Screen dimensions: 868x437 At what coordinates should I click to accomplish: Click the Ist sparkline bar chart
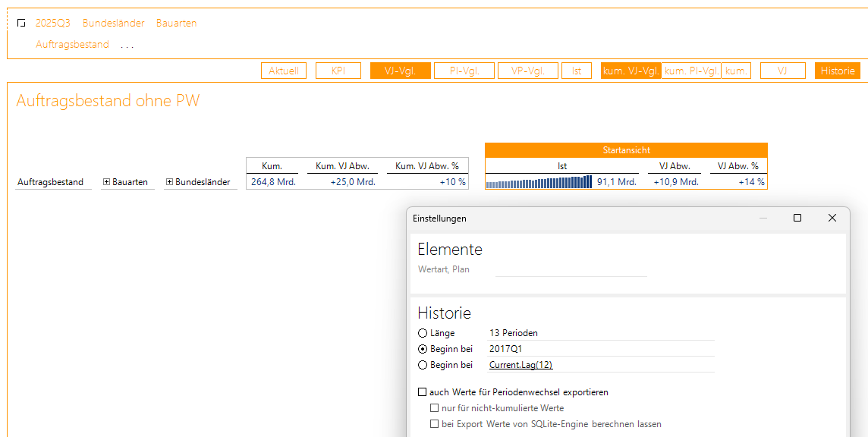539,182
